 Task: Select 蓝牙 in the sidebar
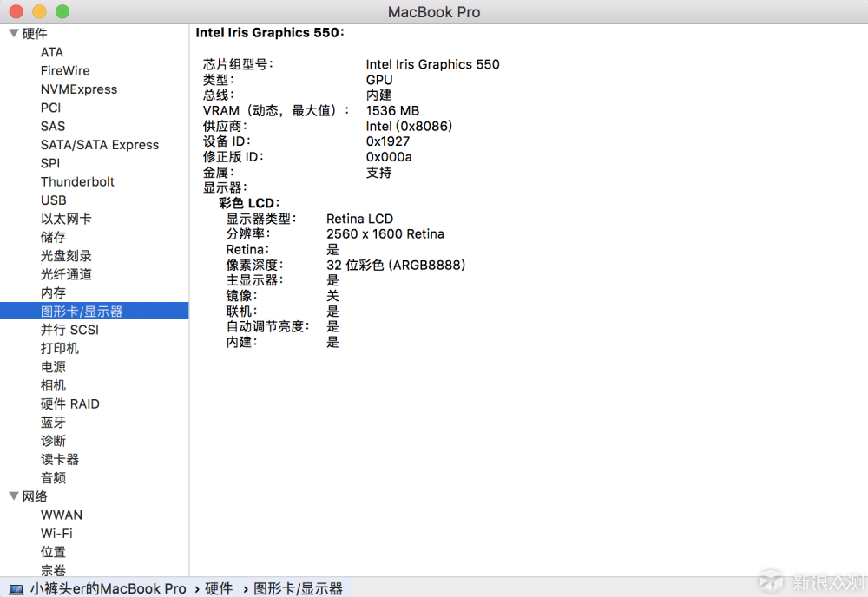[x=53, y=423]
